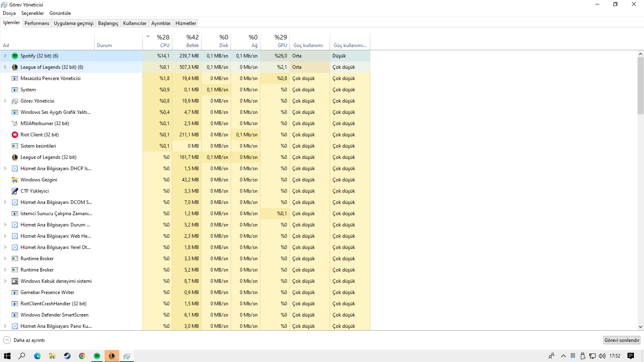Image resolution: width=644 pixels, height=362 pixels.
Task: Expand the League of Legends (32 bit) (6) group
Action: [5, 67]
